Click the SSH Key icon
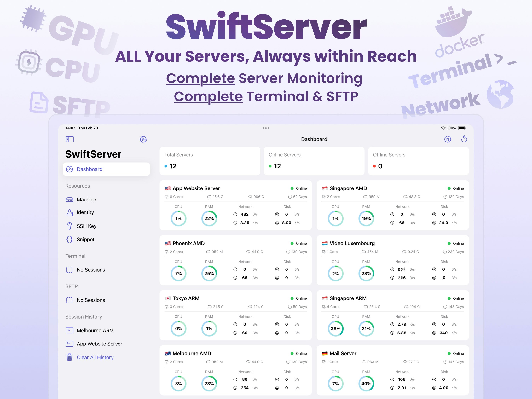This screenshot has width=532, height=399. (70, 226)
